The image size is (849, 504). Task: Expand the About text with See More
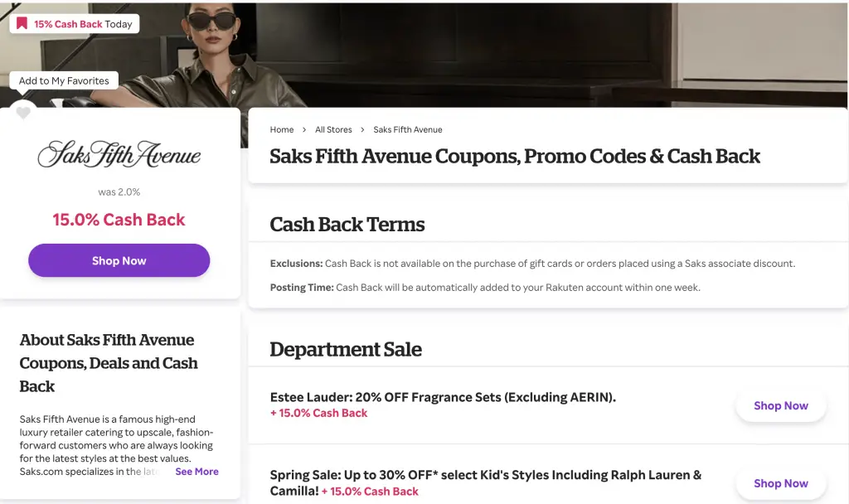(196, 472)
